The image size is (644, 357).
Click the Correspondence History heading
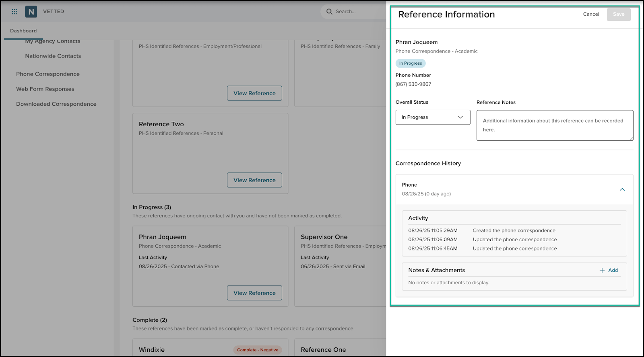(x=428, y=163)
